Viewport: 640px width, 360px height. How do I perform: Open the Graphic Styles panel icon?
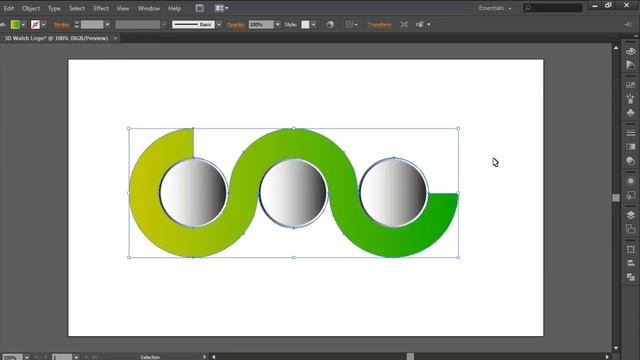click(x=631, y=195)
